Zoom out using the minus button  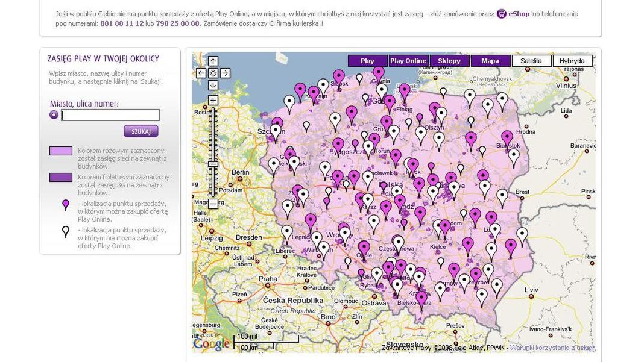(212, 204)
